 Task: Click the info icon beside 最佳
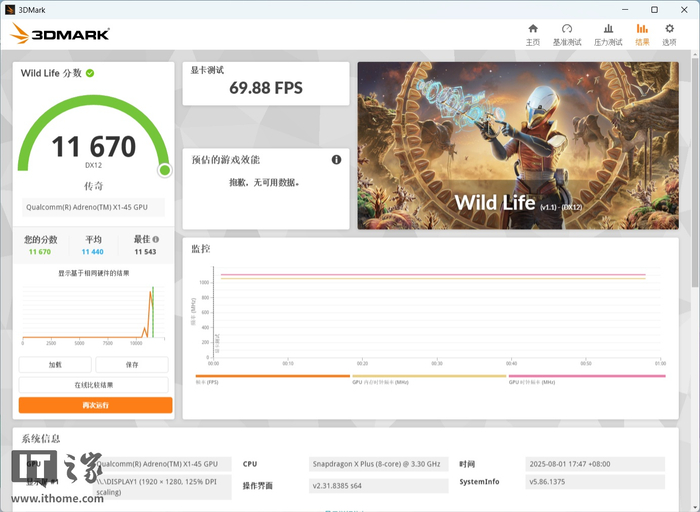click(x=156, y=239)
